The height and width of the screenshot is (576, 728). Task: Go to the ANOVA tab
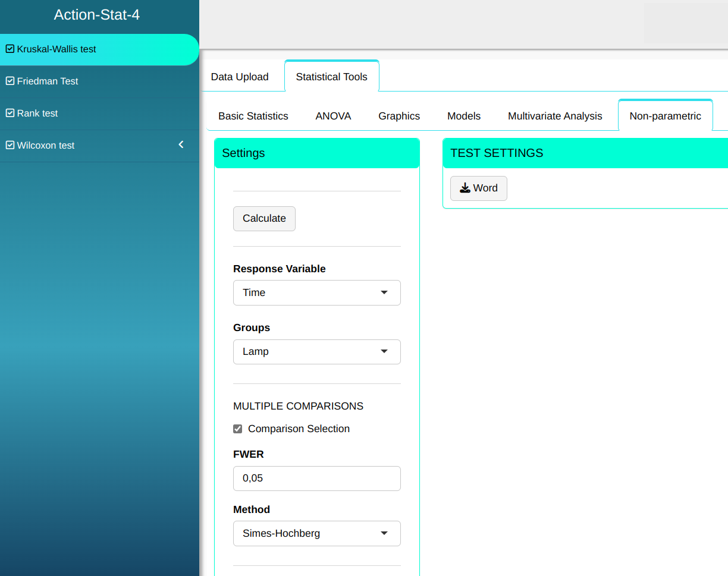tap(333, 117)
